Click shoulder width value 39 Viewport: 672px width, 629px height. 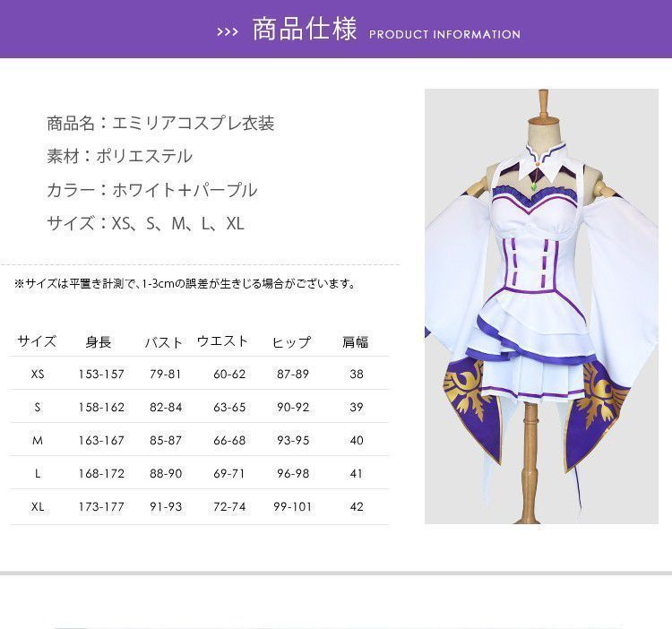(357, 407)
